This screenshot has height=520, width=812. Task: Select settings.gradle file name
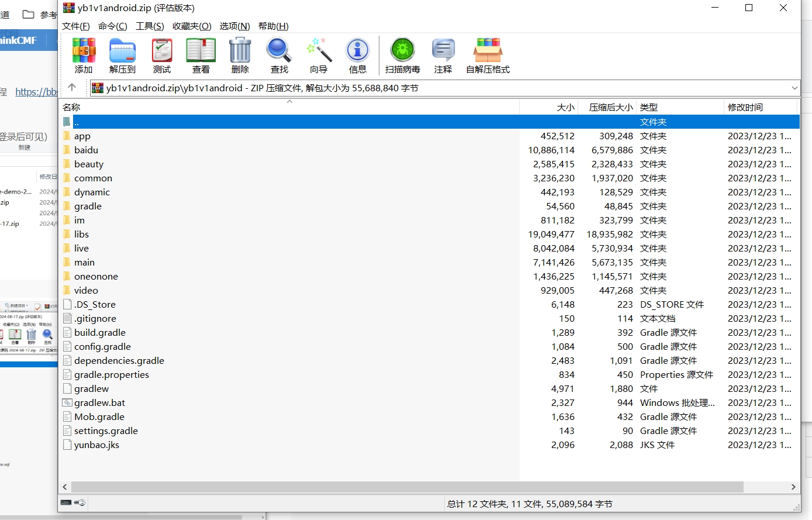click(106, 431)
